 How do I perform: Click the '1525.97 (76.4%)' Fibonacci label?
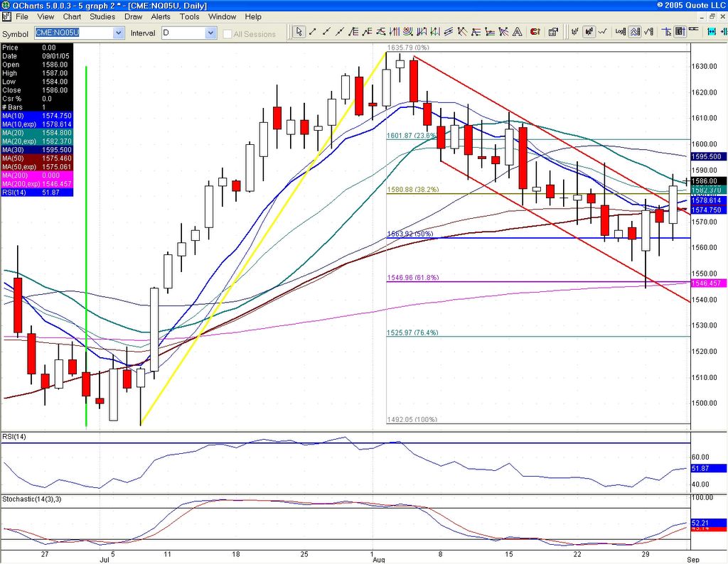coord(412,332)
